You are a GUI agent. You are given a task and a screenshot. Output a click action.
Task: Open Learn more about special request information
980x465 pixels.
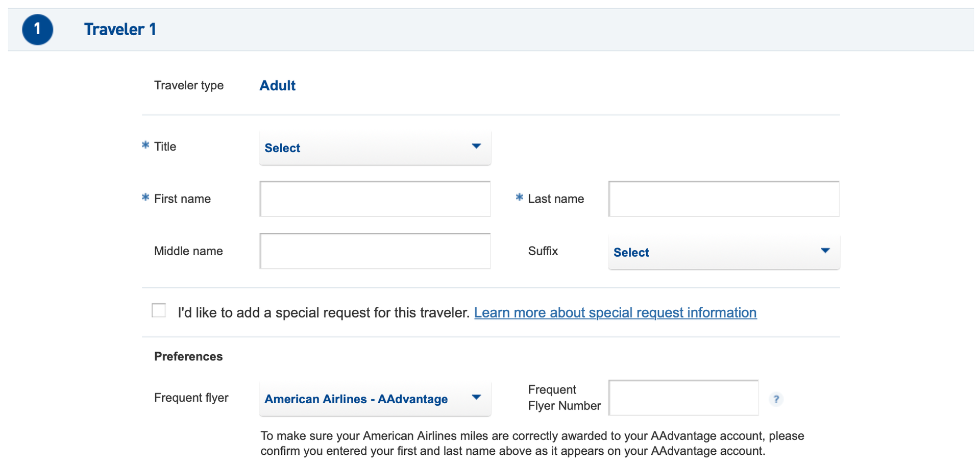coord(615,312)
